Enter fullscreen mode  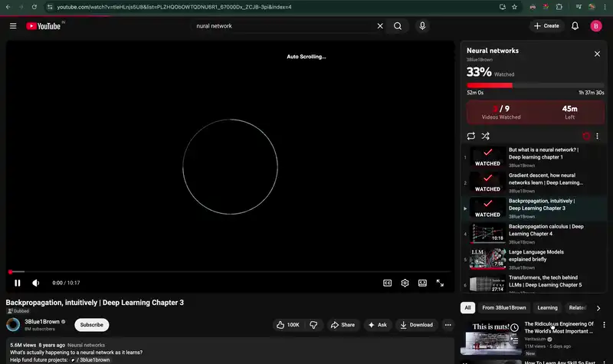[x=440, y=283]
